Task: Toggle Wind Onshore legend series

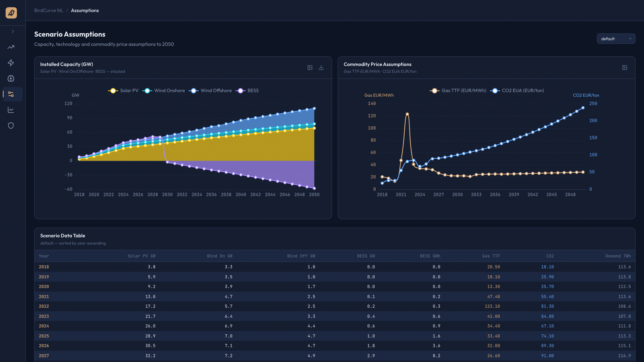Action: [x=164, y=91]
